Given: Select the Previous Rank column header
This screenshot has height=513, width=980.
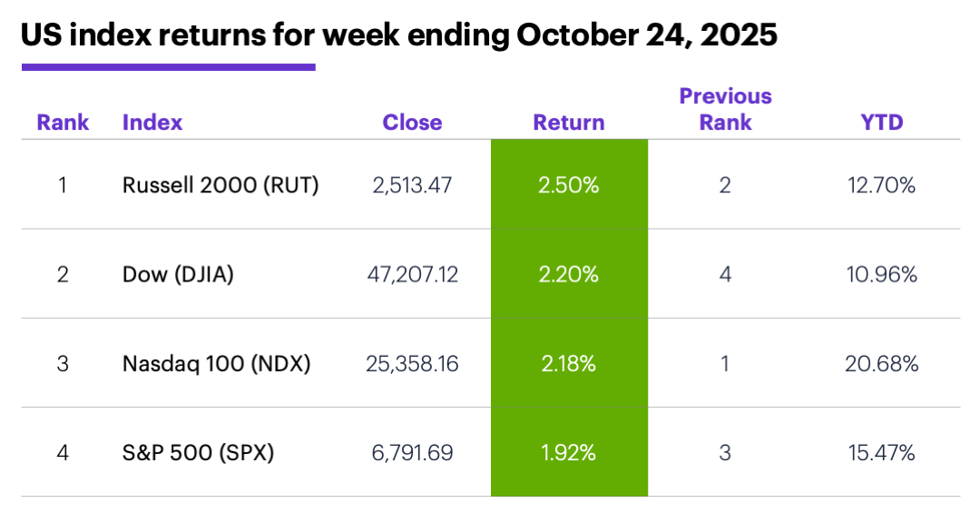Looking at the screenshot, I should pyautogui.click(x=725, y=109).
